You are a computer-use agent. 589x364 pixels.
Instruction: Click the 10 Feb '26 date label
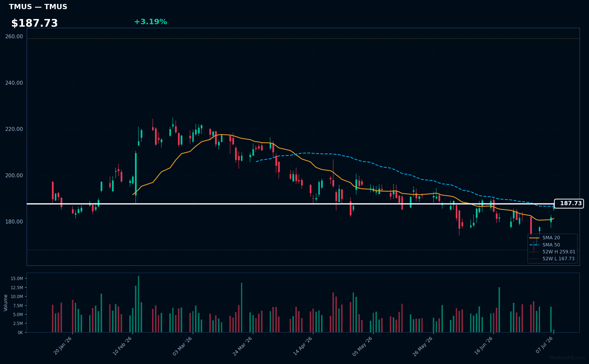(122, 346)
